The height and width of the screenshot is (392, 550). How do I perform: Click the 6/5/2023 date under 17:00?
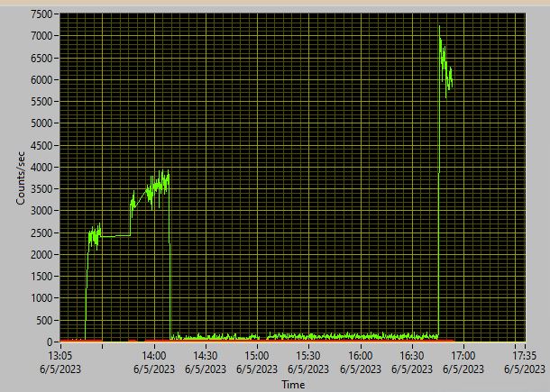(463, 369)
